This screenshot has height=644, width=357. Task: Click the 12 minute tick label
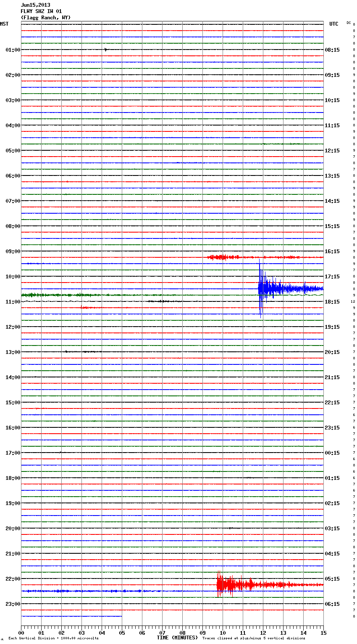pos(263,633)
